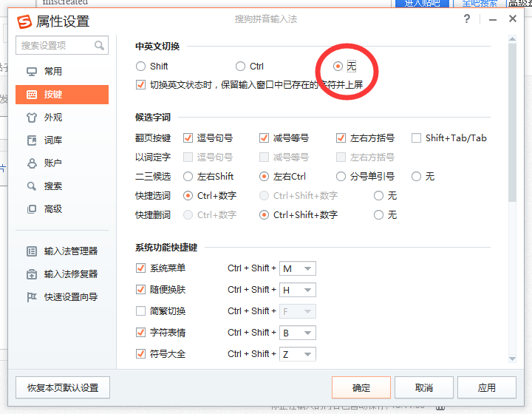Select Shift for 中英文切换

point(140,67)
